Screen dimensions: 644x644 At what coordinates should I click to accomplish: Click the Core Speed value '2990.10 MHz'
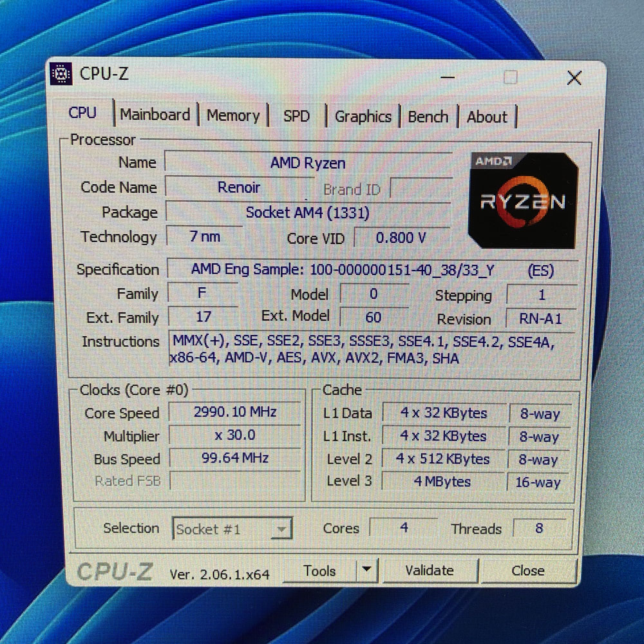click(x=235, y=412)
